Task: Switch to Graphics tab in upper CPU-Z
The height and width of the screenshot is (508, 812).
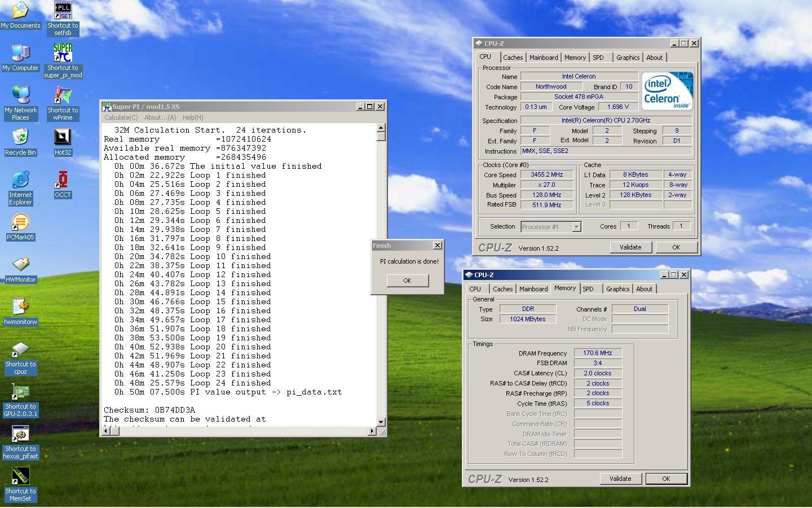Action: pyautogui.click(x=628, y=58)
